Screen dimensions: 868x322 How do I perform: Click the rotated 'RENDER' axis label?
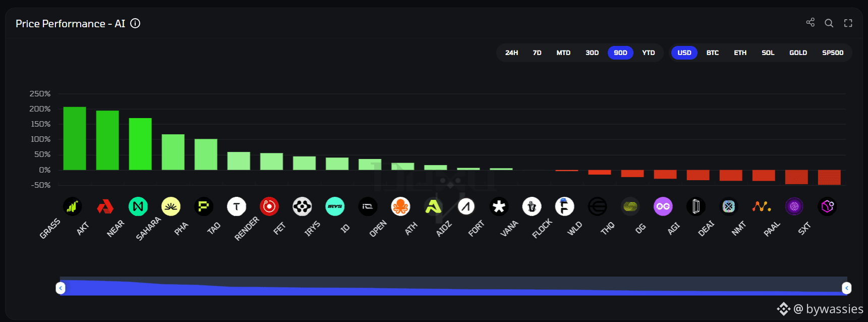tap(247, 228)
